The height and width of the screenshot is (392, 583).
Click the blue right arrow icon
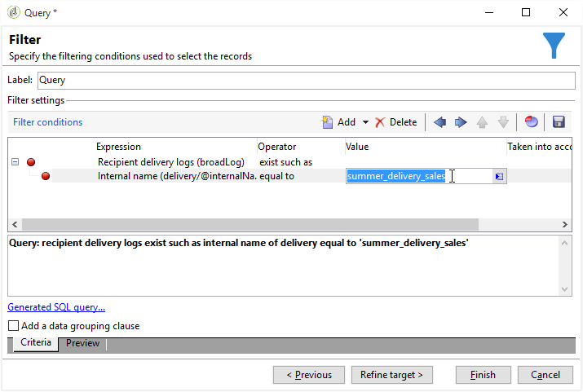click(461, 122)
